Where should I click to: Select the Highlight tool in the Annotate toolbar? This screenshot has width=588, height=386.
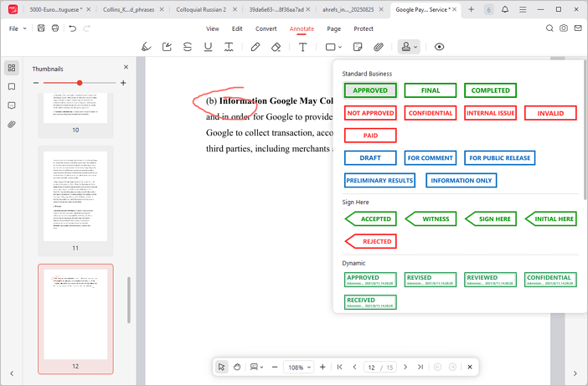click(x=146, y=47)
